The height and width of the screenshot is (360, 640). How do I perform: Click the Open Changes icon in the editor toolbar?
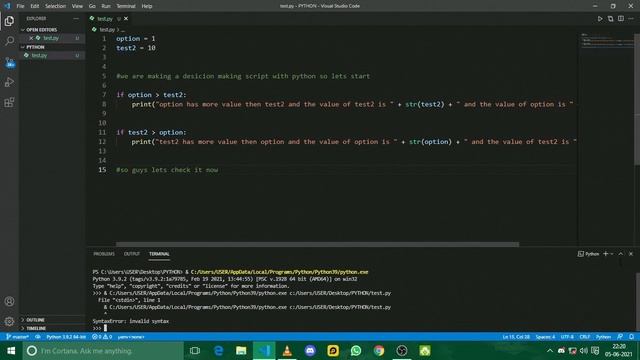click(x=610, y=19)
